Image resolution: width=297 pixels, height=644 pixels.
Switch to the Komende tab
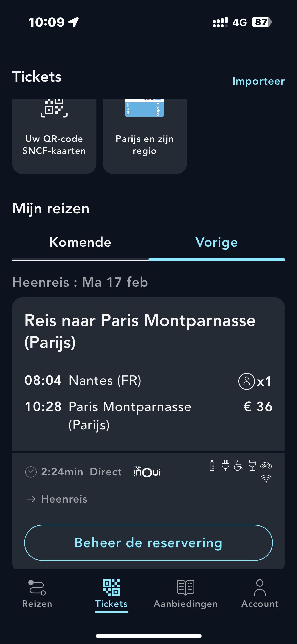80,242
